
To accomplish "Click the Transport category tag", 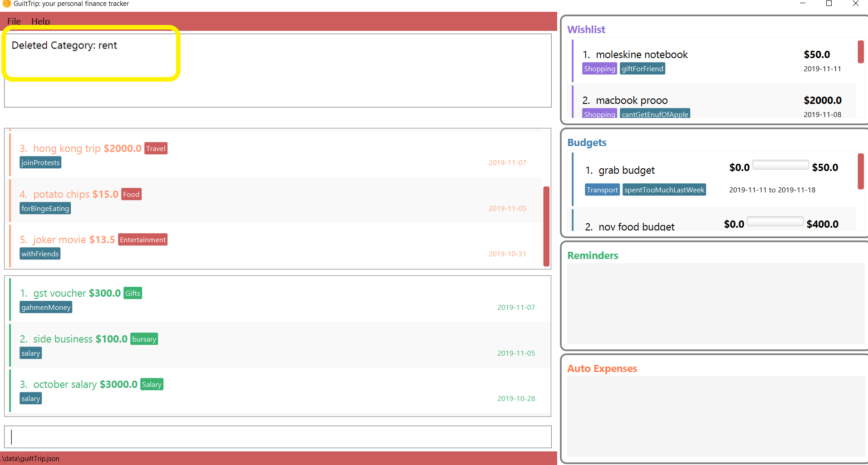I will (x=602, y=190).
